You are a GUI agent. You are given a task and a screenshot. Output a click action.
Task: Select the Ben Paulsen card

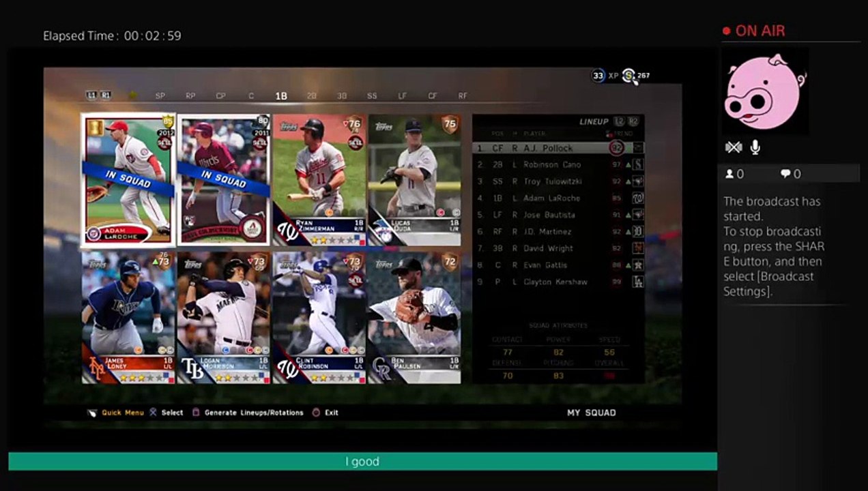414,318
